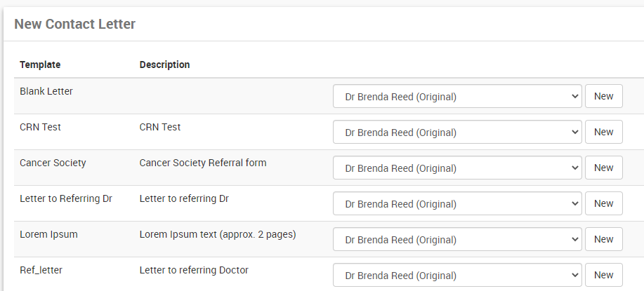The width and height of the screenshot is (644, 291).
Task: Click the Letter to Referring Dr template name
Action: click(x=66, y=198)
